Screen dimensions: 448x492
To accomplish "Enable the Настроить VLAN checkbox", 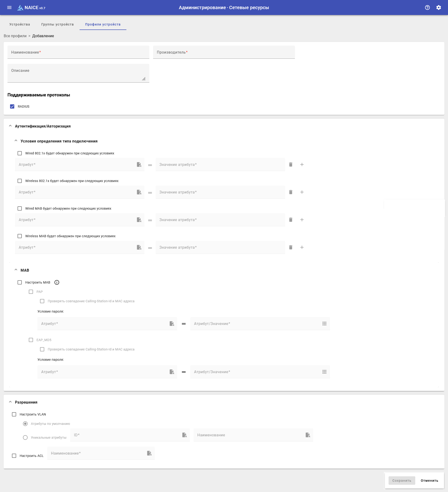I will [14, 414].
